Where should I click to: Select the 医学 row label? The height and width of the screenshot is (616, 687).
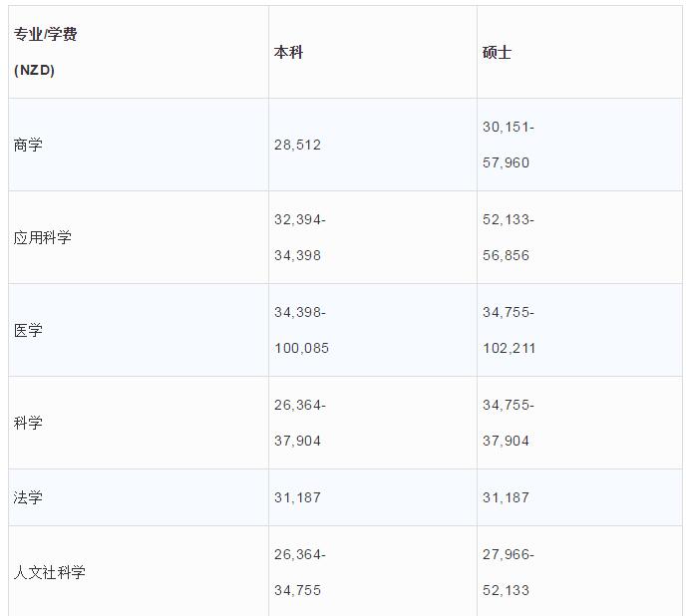point(28,330)
